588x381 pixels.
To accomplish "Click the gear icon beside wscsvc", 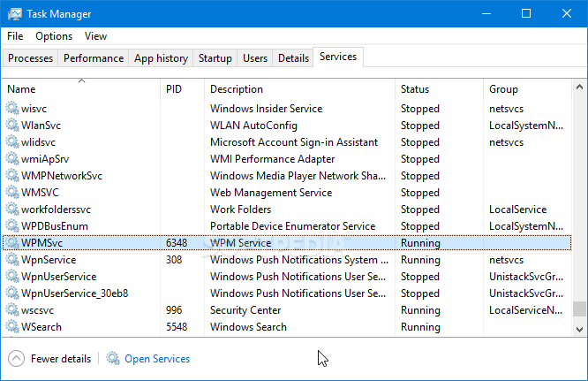I will point(12,309).
